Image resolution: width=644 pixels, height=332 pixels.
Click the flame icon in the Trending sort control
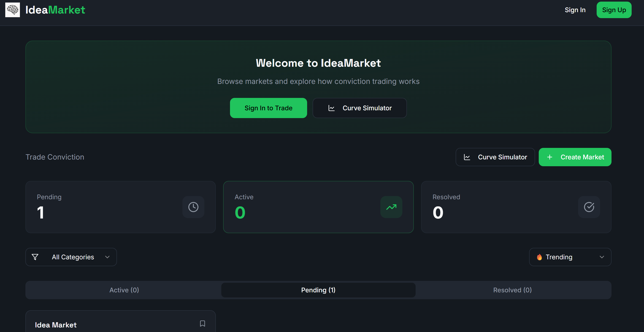pos(539,257)
